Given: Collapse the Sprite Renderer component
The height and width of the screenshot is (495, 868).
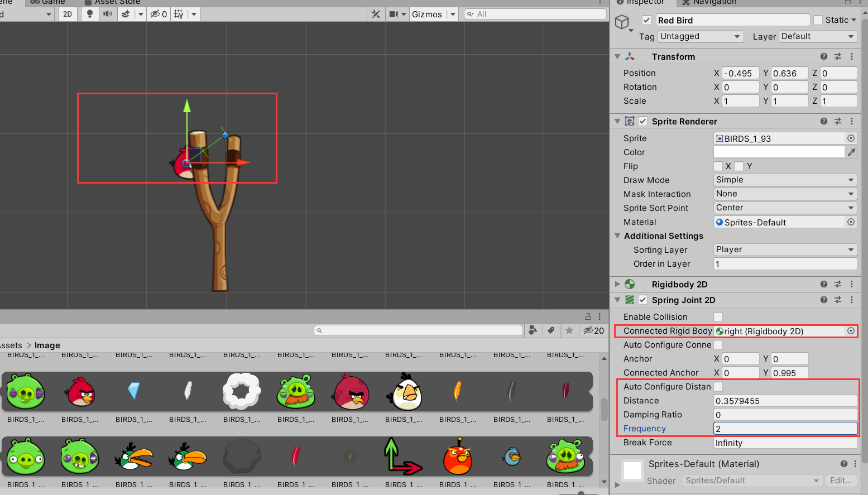Looking at the screenshot, I should pos(617,121).
